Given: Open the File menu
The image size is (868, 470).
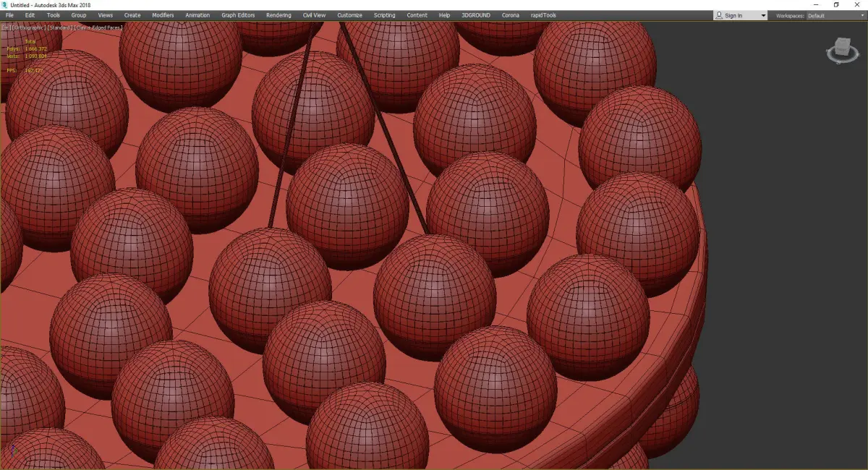Looking at the screenshot, I should point(9,15).
